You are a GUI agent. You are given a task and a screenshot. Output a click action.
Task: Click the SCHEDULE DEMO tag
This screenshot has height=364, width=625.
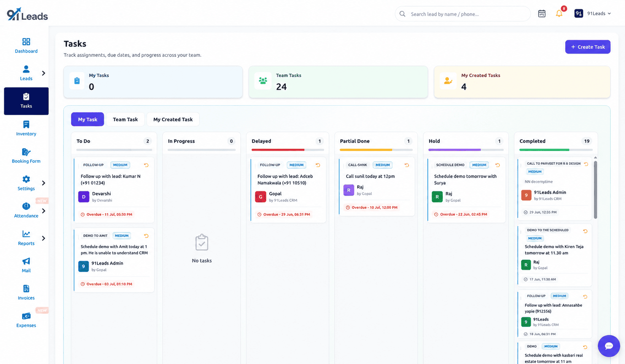coord(450,165)
